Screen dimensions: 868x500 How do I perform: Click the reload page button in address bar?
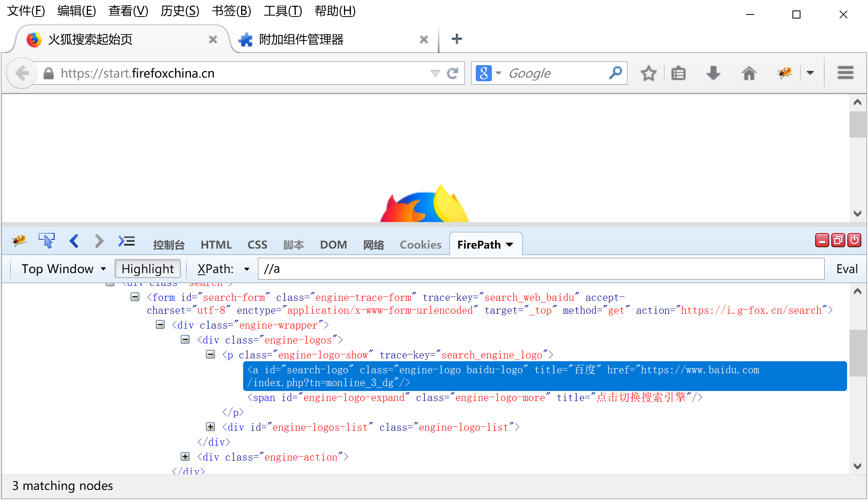tap(452, 73)
